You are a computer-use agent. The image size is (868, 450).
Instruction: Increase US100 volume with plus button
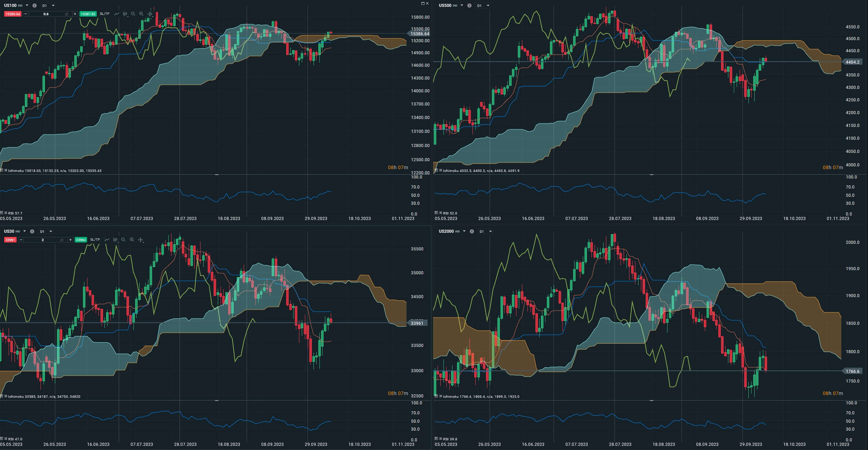[75, 14]
